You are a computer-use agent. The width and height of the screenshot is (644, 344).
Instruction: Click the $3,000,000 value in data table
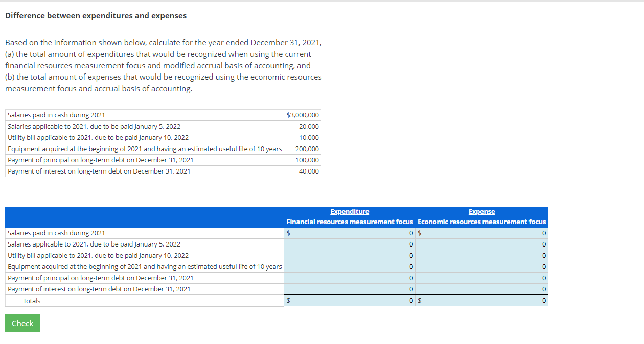click(x=303, y=115)
